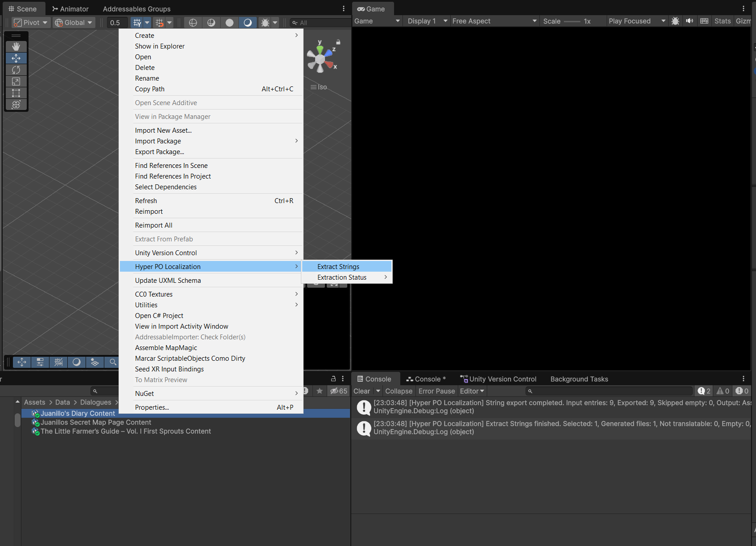
Task: Click the Stats button in Game view
Action: click(x=723, y=21)
